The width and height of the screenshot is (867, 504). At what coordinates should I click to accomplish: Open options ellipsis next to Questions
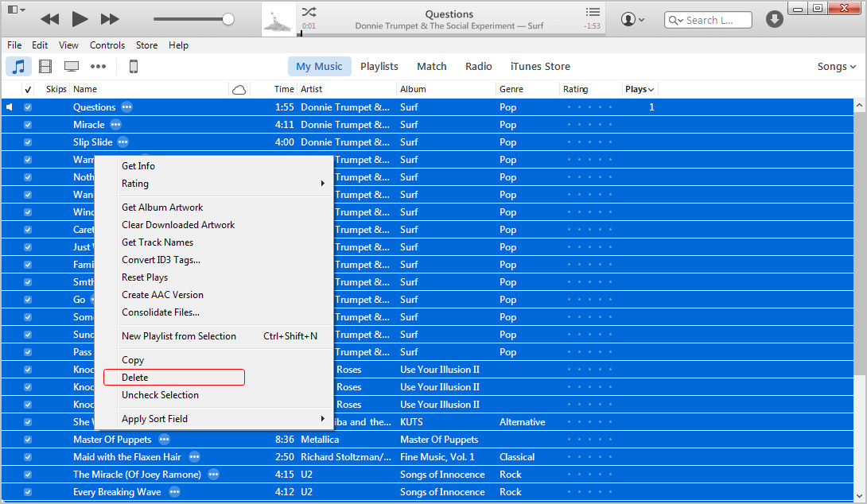click(x=126, y=107)
